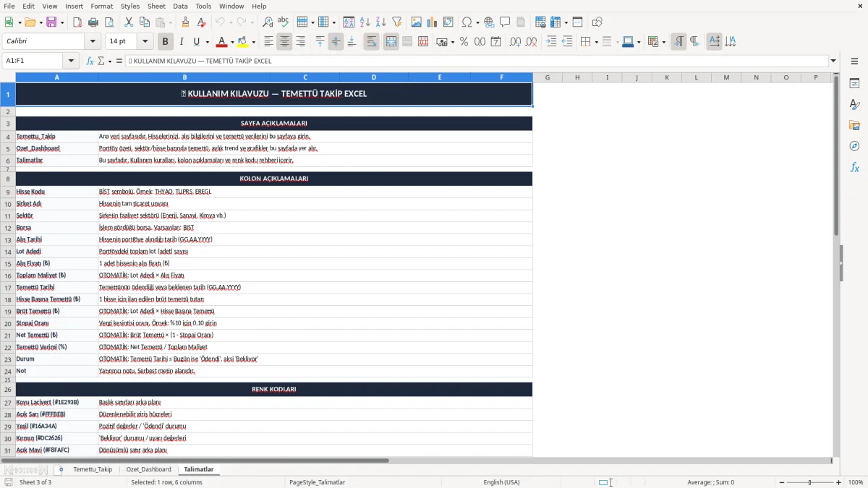868x488 pixels.
Task: Click the Print icon
Action: (93, 22)
